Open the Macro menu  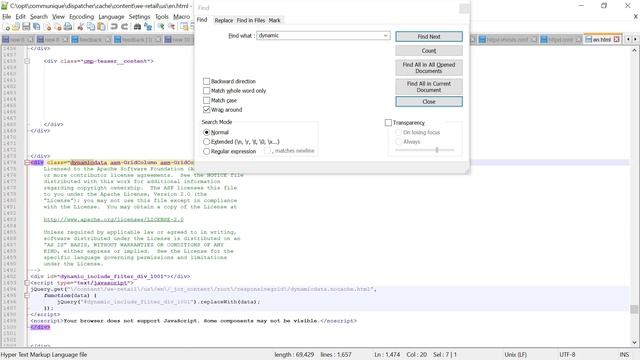pyautogui.click(x=182, y=17)
